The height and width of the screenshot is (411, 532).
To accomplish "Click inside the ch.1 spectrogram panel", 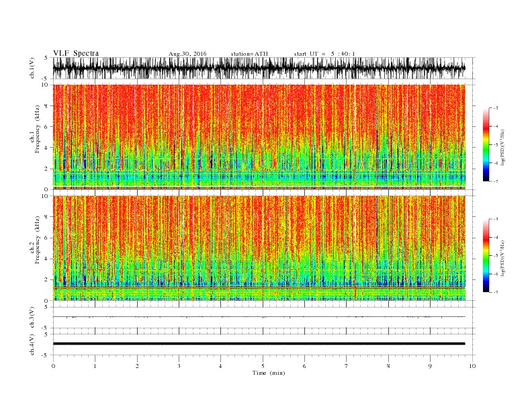I will click(259, 137).
